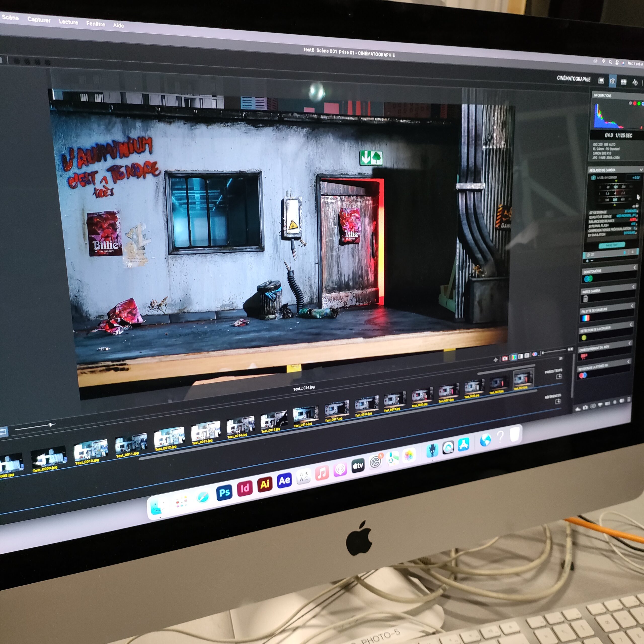Click the red camera capture icon below viewer

505,359
